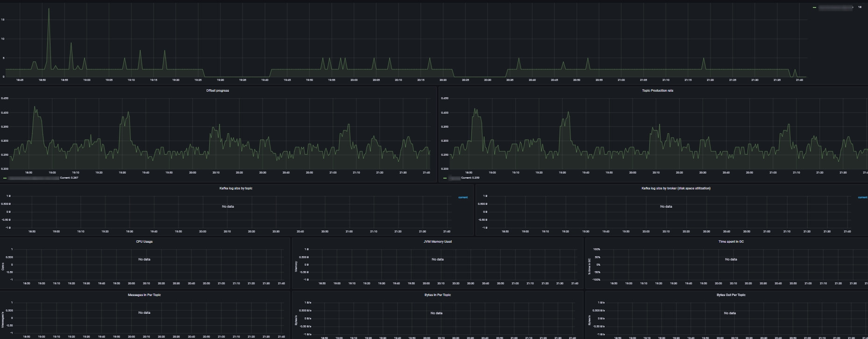
Task: Open the JVM Memory Used panel title
Action: tap(438, 242)
